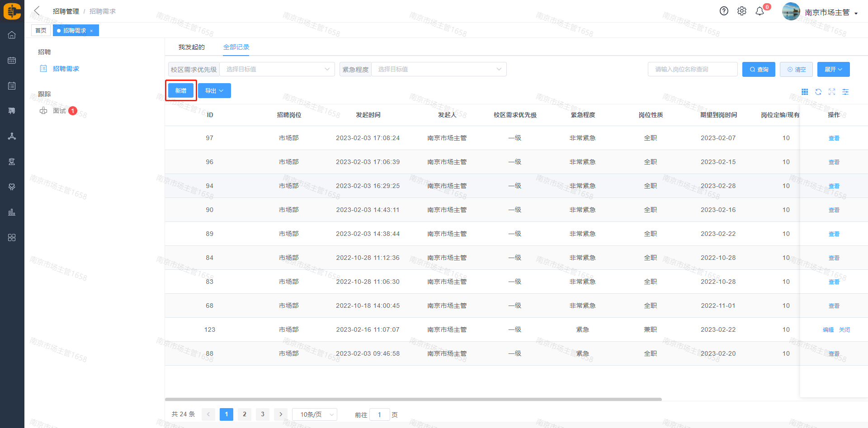Screen dimensions: 868x428
Task: Open the statistics chart icon in sidebar
Action: (x=12, y=212)
